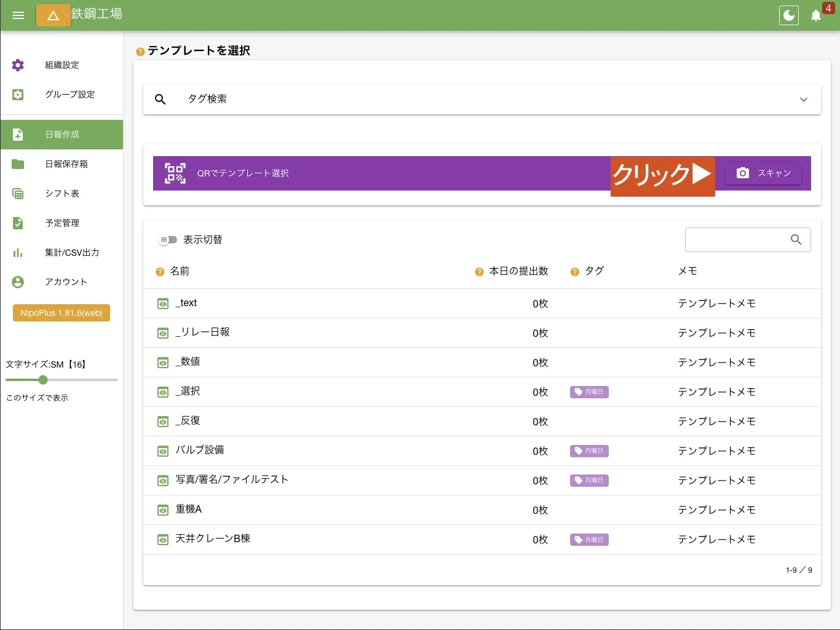Click the 集計/CSV出力 bar chart icon

point(18,253)
